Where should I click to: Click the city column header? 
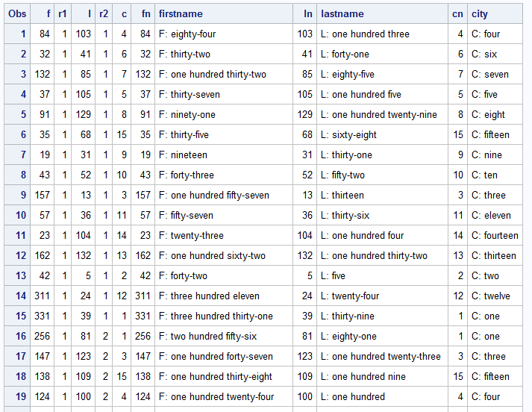[480, 14]
